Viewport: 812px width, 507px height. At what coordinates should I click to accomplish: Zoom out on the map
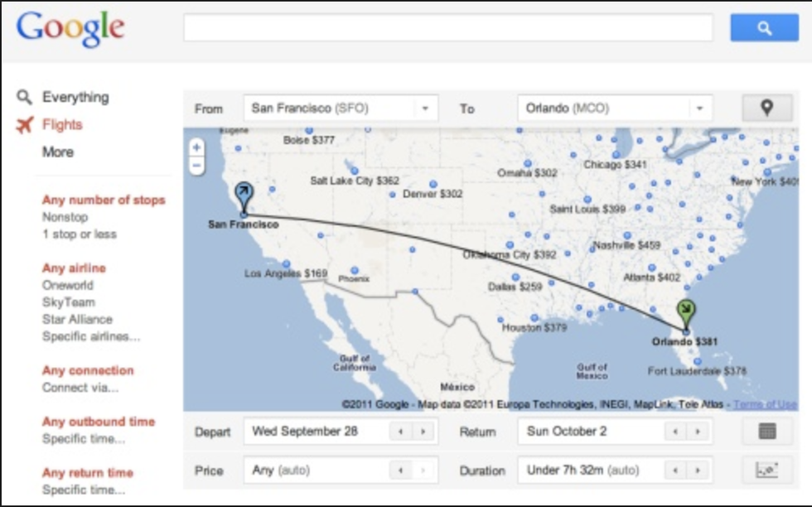196,165
